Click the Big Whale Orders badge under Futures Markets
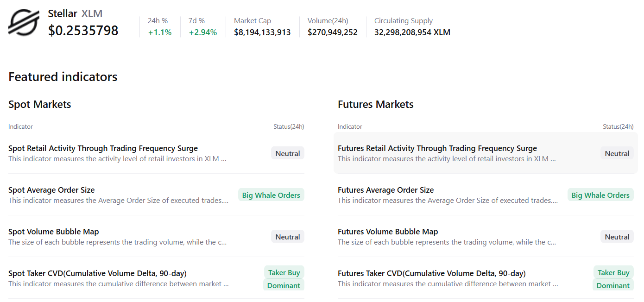This screenshot has height=302, width=644. point(600,195)
